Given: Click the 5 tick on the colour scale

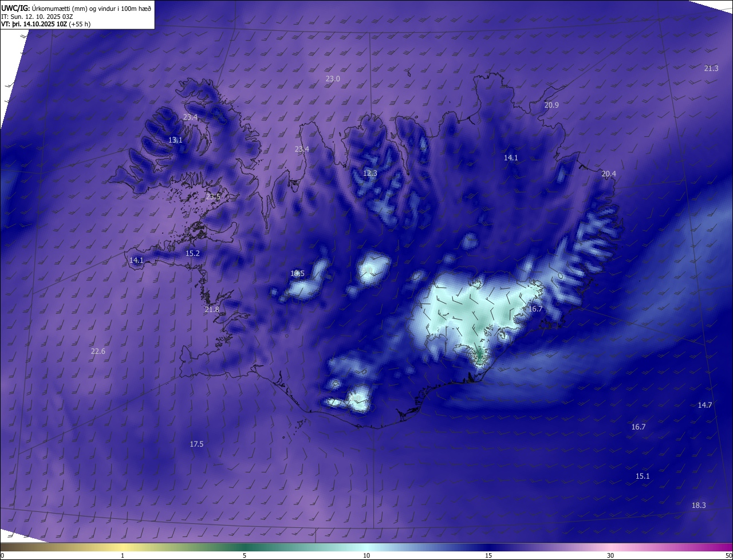Looking at the screenshot, I should (245, 555).
